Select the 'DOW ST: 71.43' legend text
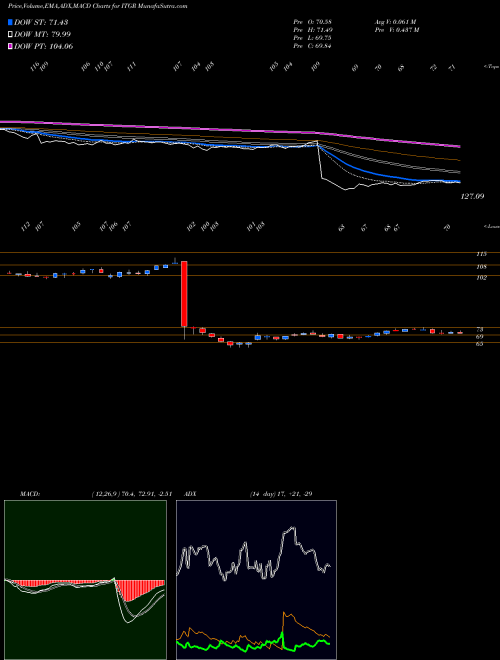This screenshot has width=500, height=660. (x=41, y=22)
